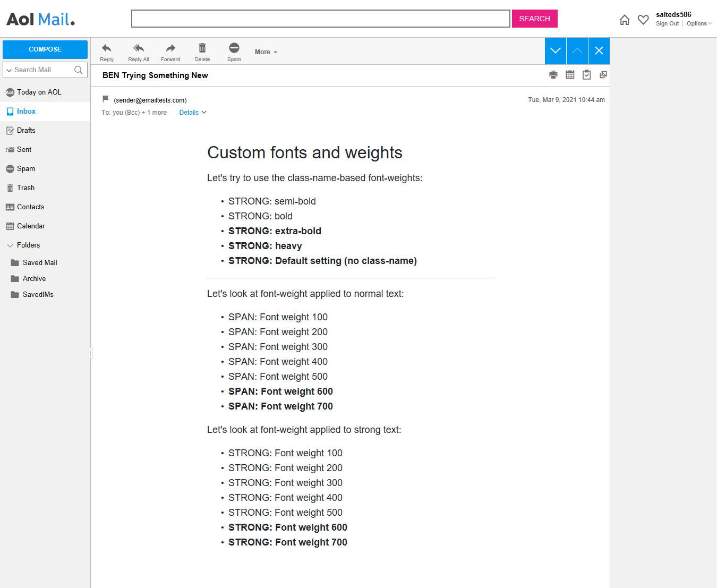This screenshot has width=717, height=588.
Task: Open the message in new window
Action: click(x=603, y=75)
